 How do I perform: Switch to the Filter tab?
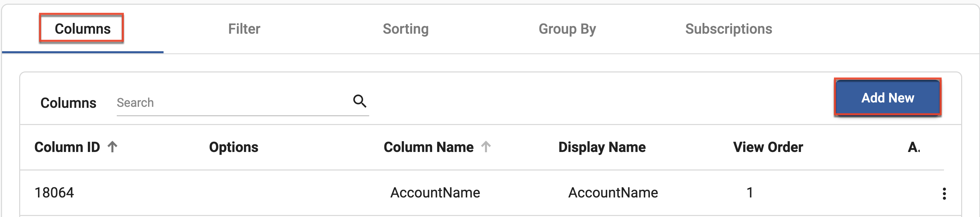pos(244,29)
